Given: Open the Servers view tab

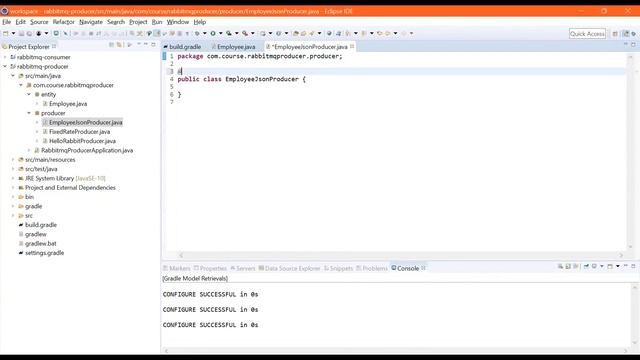Looking at the screenshot, I should (x=242, y=268).
